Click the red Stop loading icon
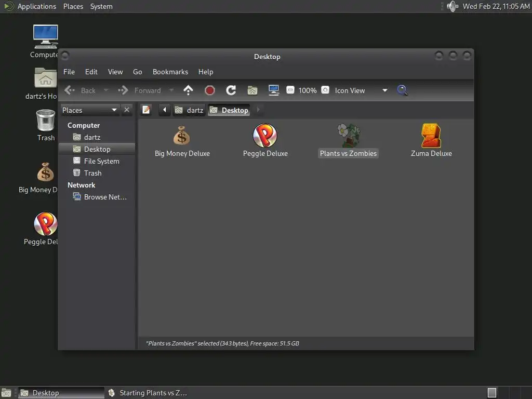 210,90
